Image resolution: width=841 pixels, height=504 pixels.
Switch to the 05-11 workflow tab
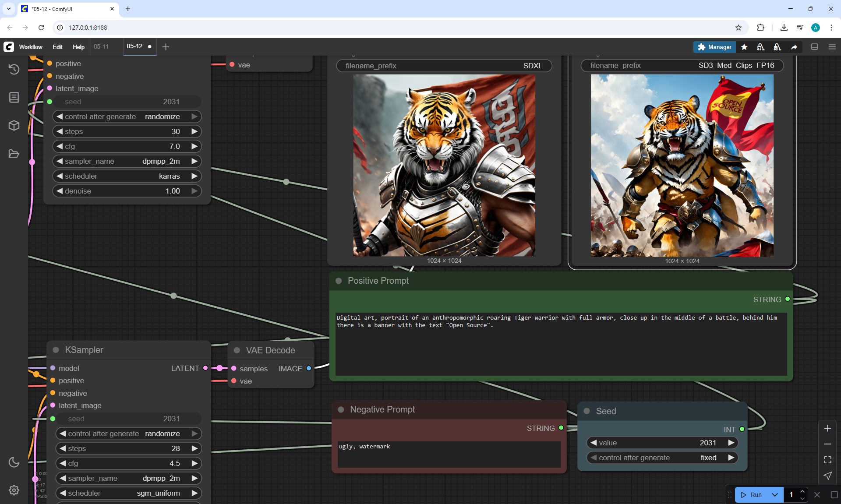101,46
